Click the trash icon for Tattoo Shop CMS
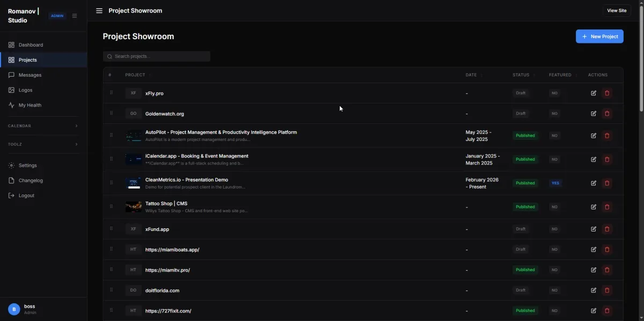The image size is (644, 321). 607,207
